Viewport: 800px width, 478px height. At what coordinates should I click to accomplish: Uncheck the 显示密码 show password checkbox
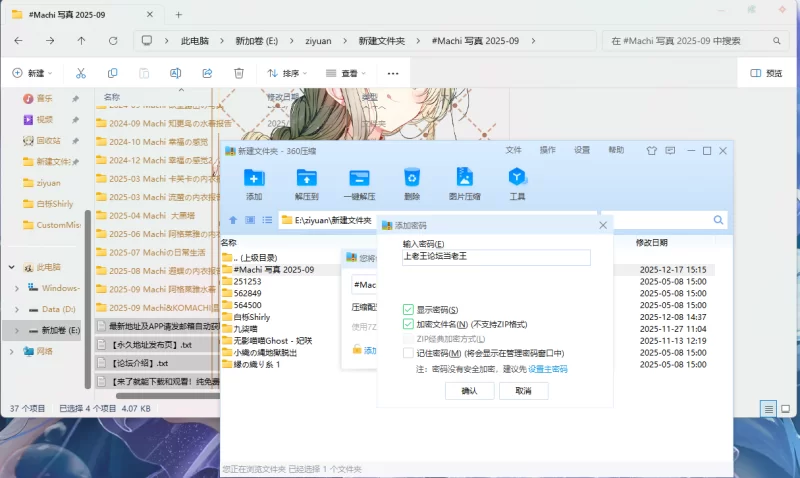coord(408,310)
